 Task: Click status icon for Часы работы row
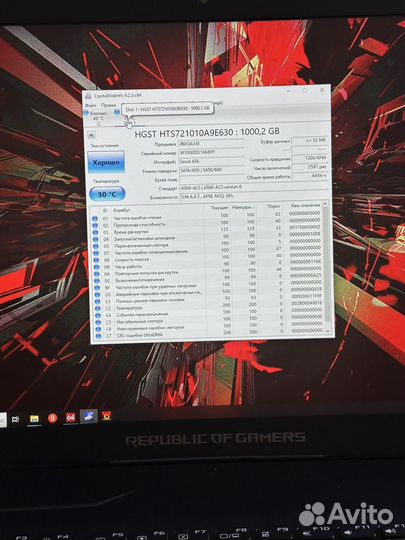point(96,267)
